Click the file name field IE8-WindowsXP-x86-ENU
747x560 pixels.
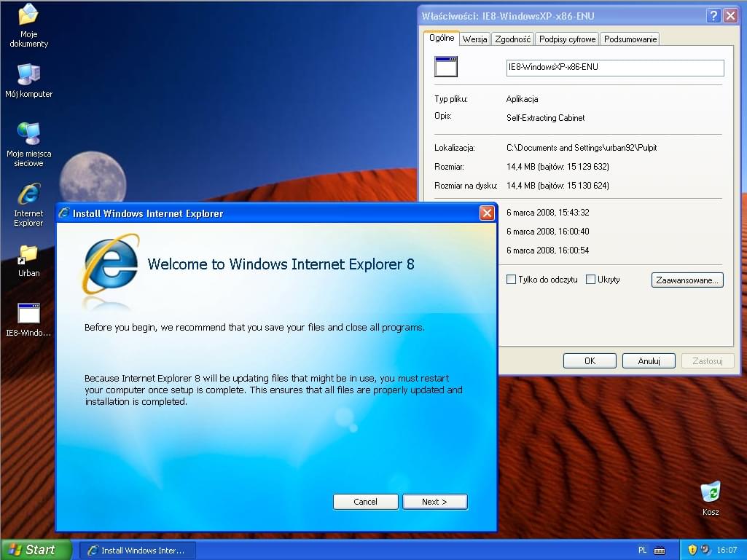point(615,68)
